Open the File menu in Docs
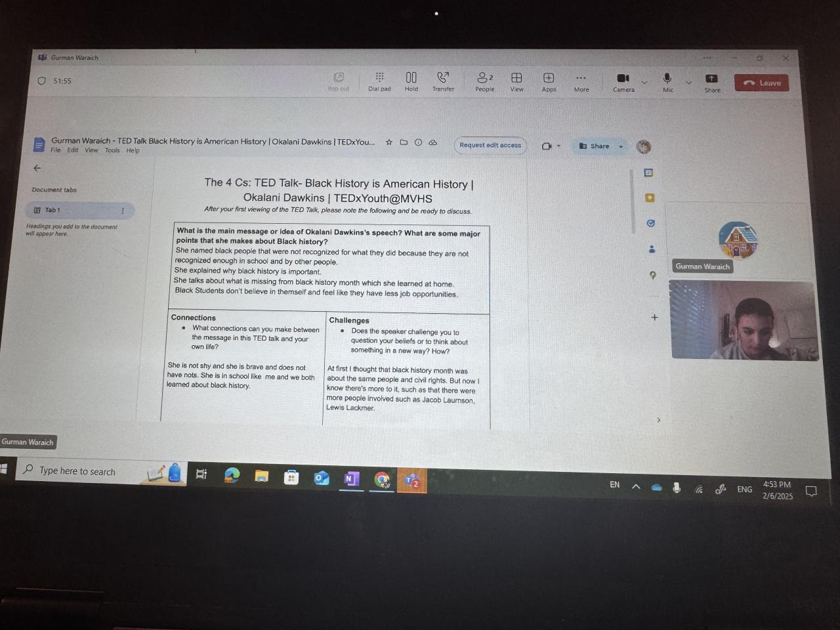840x630 pixels. coord(56,150)
